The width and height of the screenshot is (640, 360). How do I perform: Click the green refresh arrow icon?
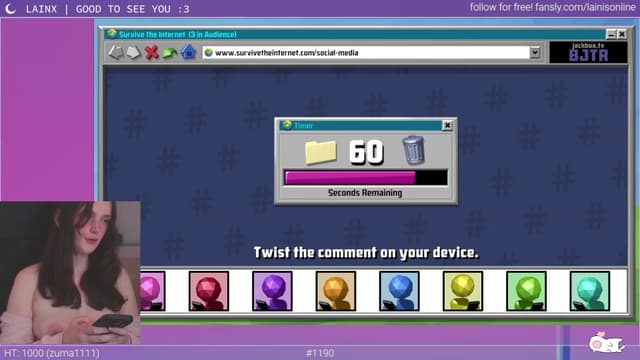pyautogui.click(x=170, y=53)
